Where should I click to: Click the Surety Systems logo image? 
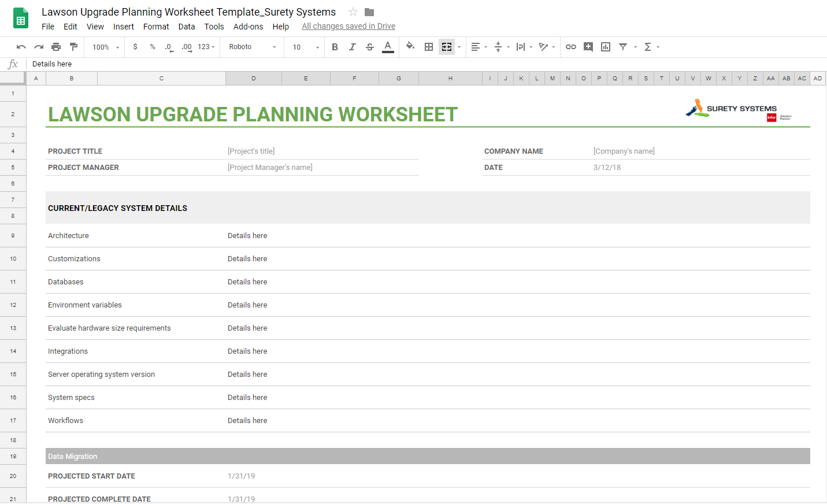[x=739, y=109]
